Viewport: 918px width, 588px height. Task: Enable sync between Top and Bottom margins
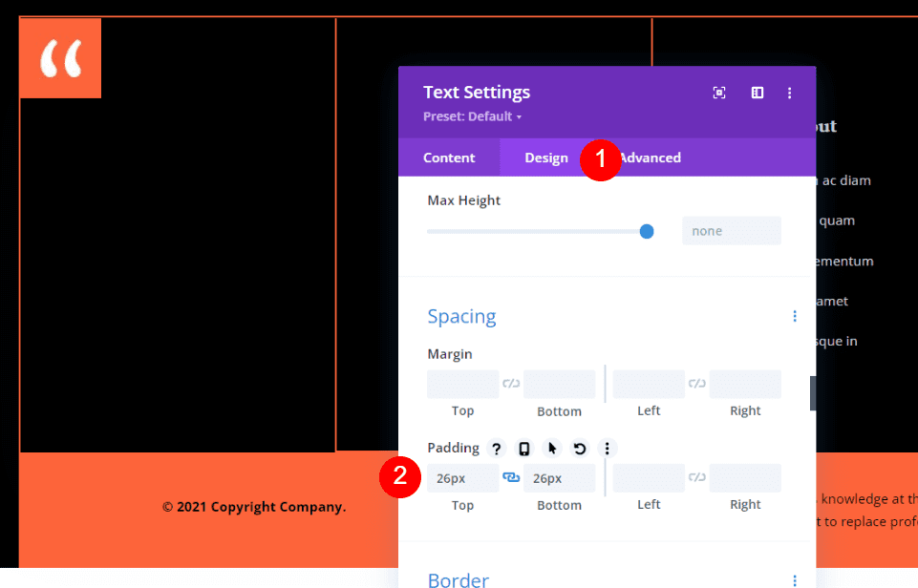pyautogui.click(x=511, y=383)
